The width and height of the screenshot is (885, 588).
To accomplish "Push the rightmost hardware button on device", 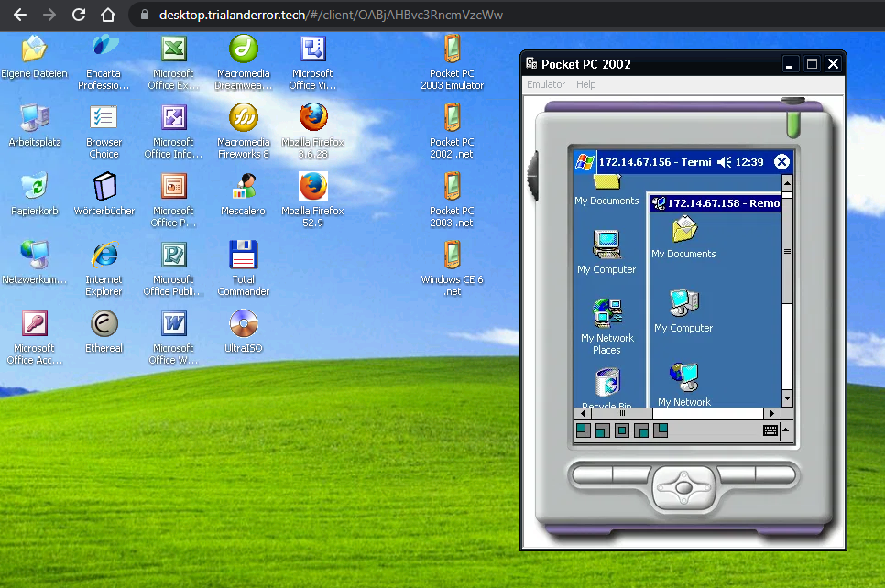I will tap(775, 475).
